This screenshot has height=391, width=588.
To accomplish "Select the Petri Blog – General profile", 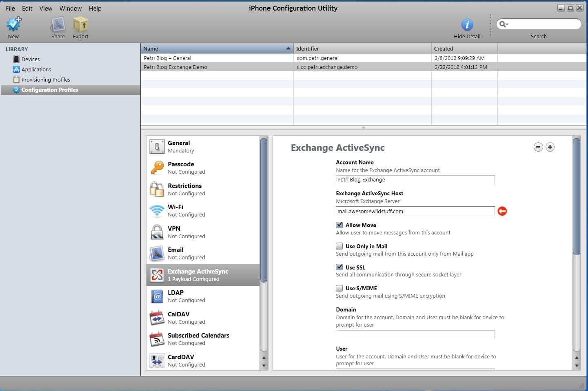I will [x=167, y=58].
